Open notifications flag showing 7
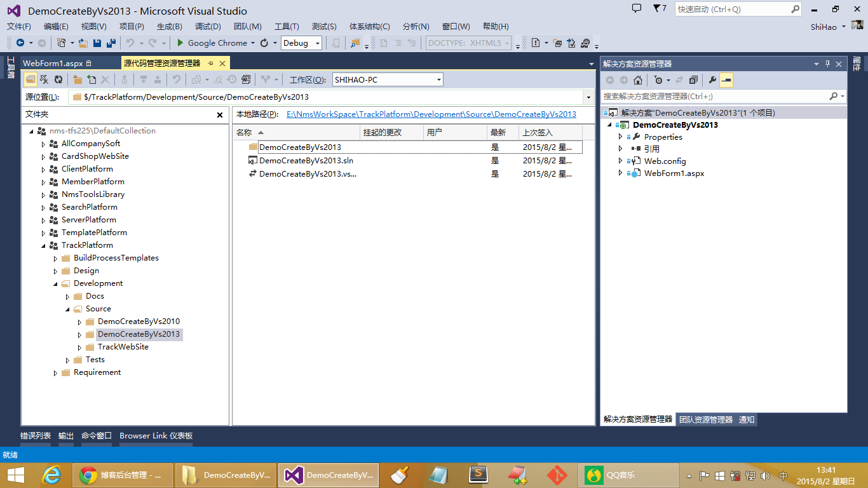 tap(660, 9)
